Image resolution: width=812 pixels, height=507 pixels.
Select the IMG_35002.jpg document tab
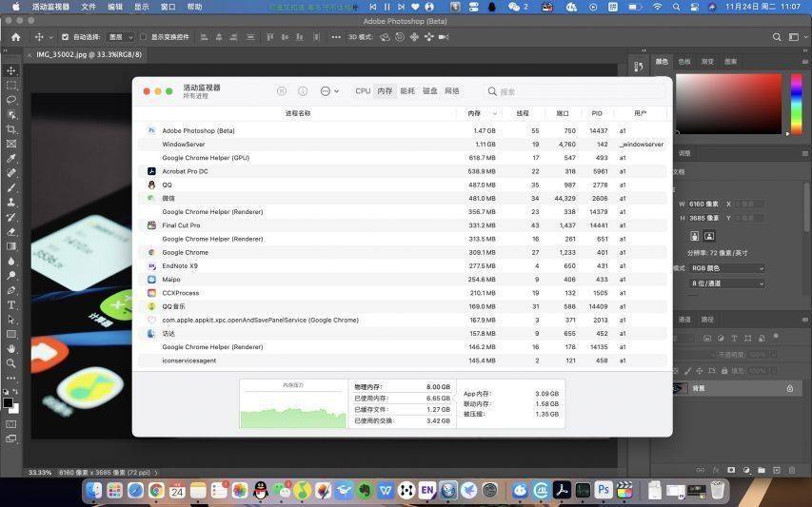tap(88, 54)
